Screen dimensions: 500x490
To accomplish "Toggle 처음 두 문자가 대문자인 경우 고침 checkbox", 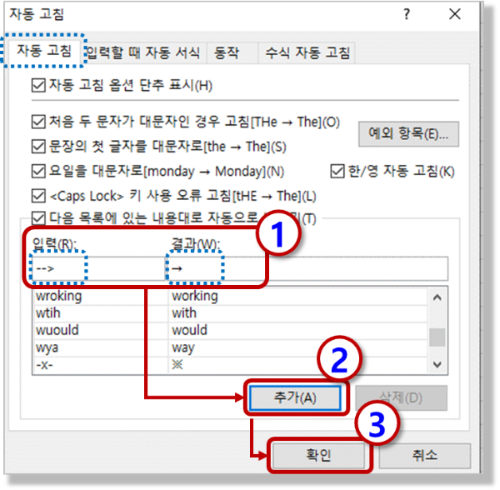I will click(38, 122).
